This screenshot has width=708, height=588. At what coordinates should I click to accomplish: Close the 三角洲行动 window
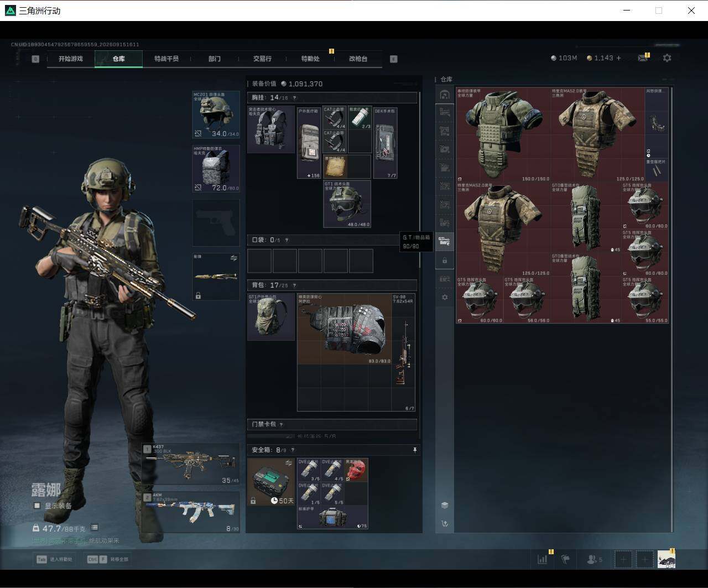point(691,11)
